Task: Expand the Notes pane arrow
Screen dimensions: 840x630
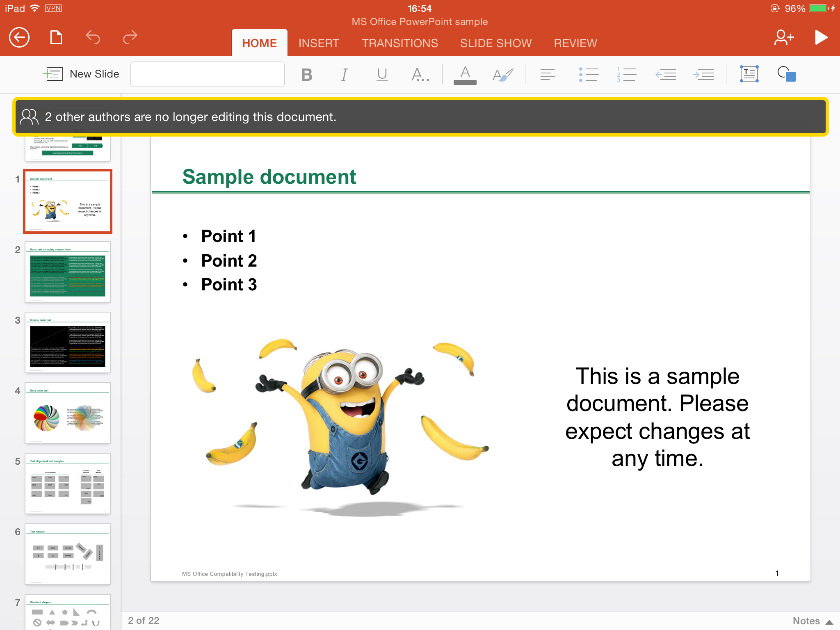Action: pos(829,621)
